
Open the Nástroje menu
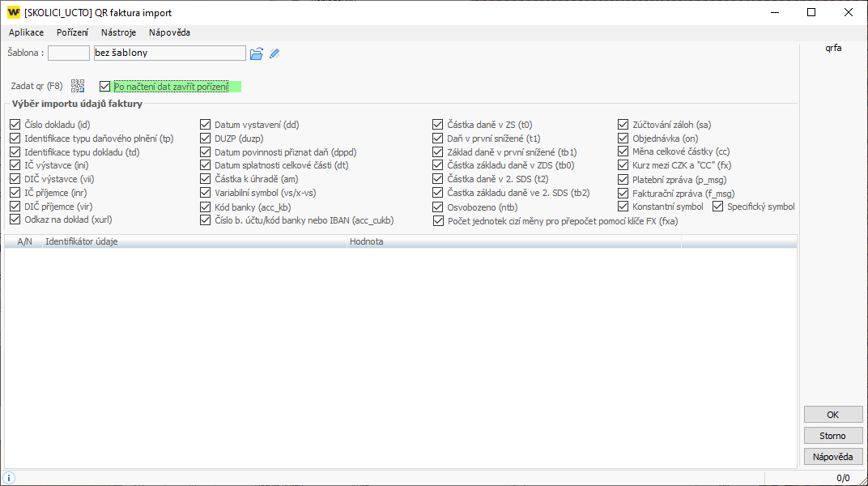[118, 32]
